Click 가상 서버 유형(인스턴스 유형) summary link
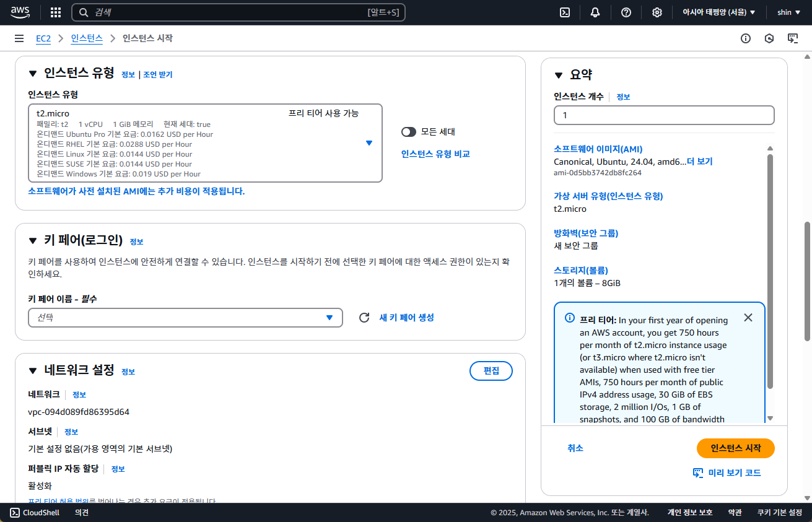The image size is (812, 522). 608,196
